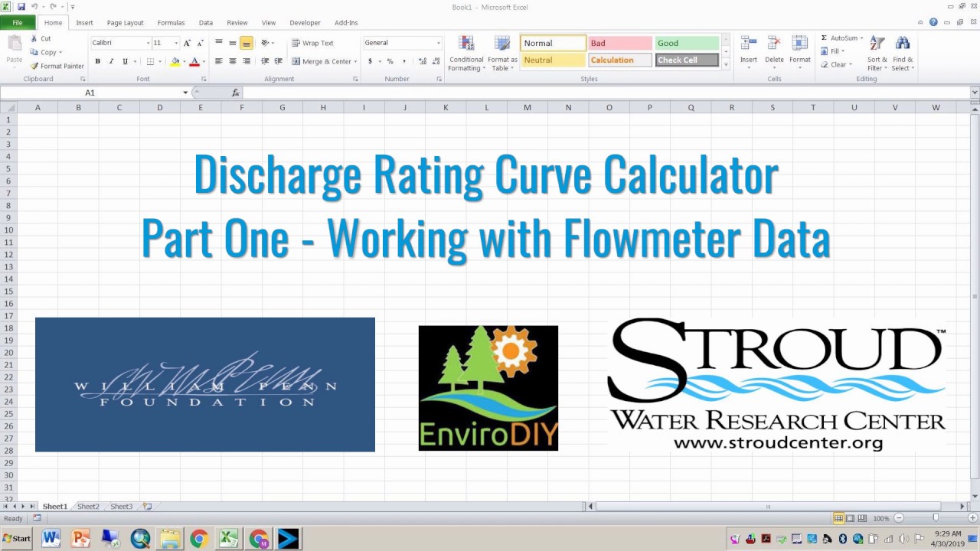The height and width of the screenshot is (551, 980).
Task: Click the Font Color red swatch
Action: [194, 61]
